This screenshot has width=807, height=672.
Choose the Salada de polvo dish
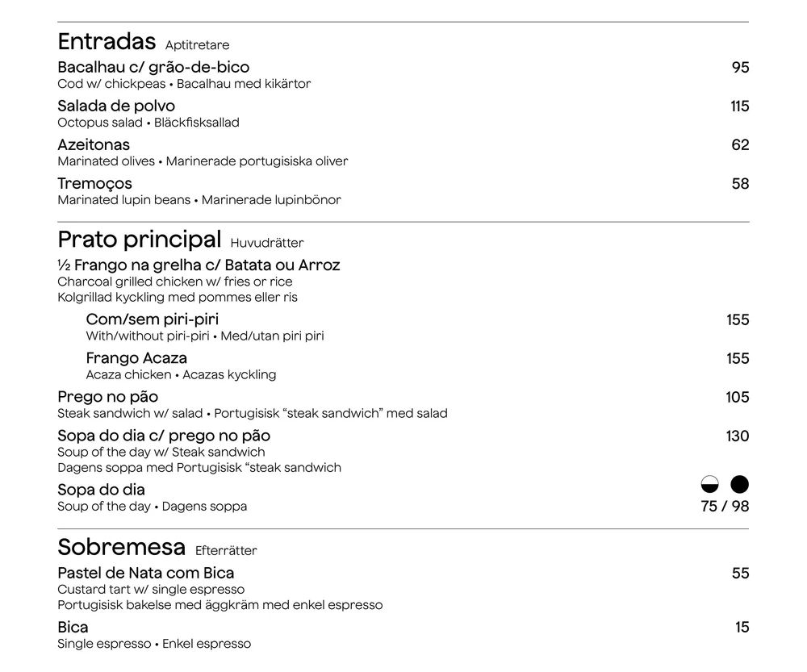click(116, 106)
